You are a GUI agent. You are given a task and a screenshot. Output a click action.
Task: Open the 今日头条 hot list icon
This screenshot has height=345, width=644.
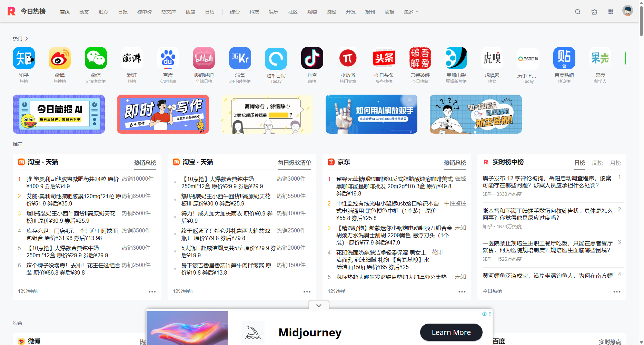pos(384,58)
